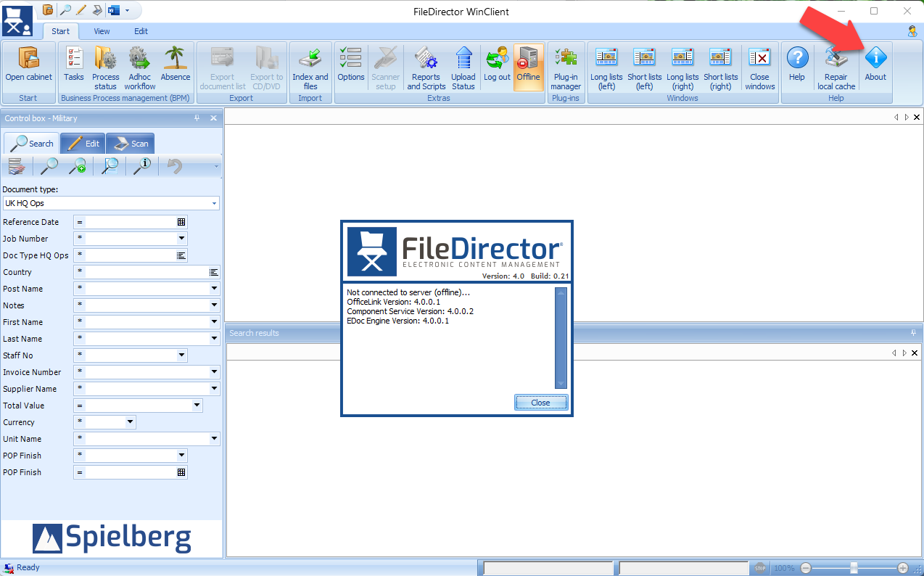Click the Invoice Number field
The width and height of the screenshot is (924, 576).
(147, 372)
